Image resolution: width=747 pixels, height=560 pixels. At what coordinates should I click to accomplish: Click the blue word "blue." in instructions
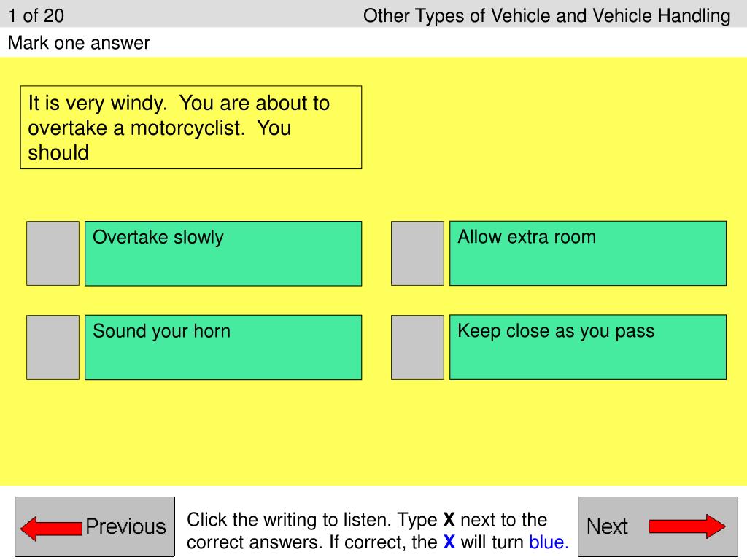pos(549,542)
